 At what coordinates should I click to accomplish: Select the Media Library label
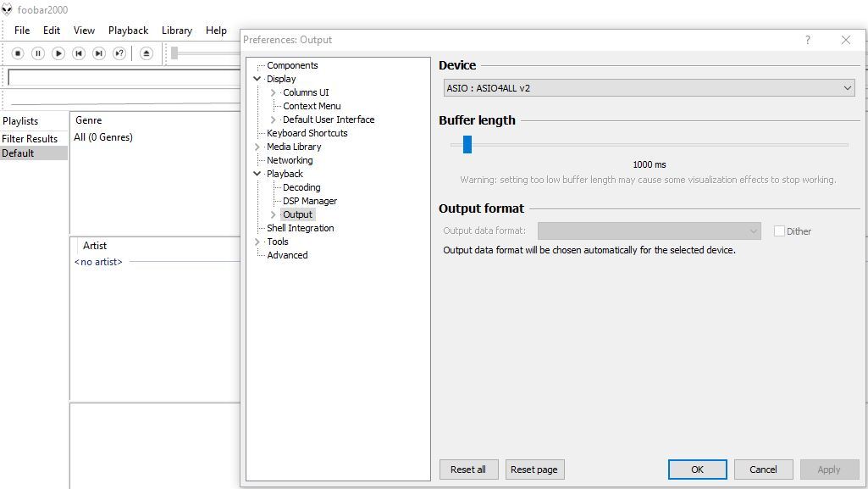tap(294, 147)
